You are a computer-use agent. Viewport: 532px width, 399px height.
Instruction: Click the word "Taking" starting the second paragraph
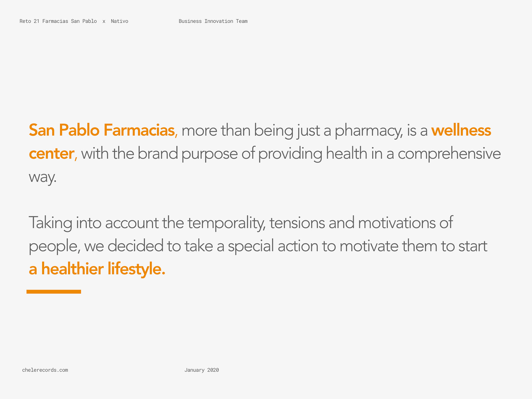coord(50,223)
